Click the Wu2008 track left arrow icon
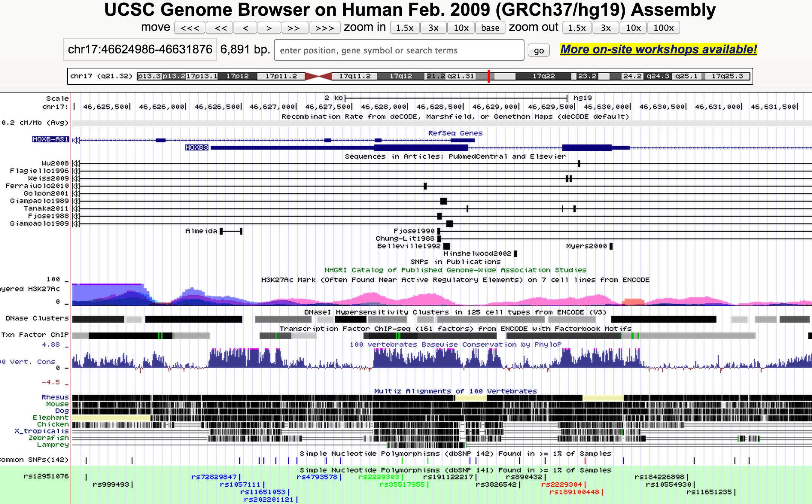The image size is (812, 504). [76, 164]
